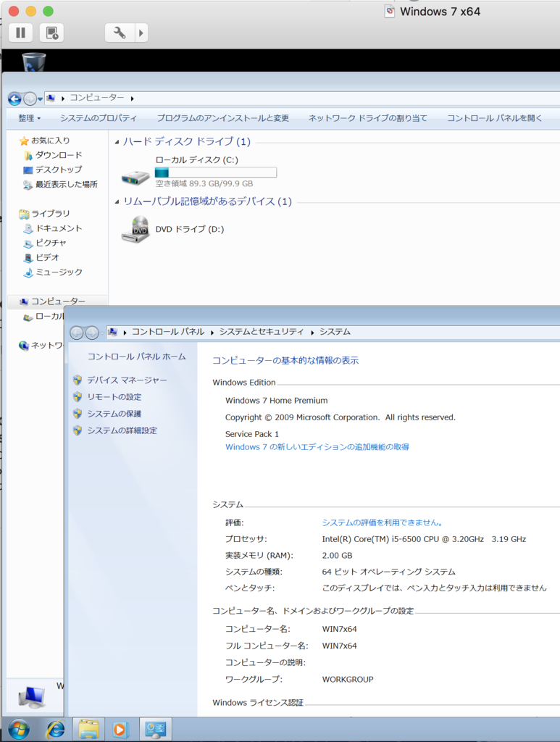Open the Windows Start menu
Viewport: 560px width, 742px height.
(19, 729)
